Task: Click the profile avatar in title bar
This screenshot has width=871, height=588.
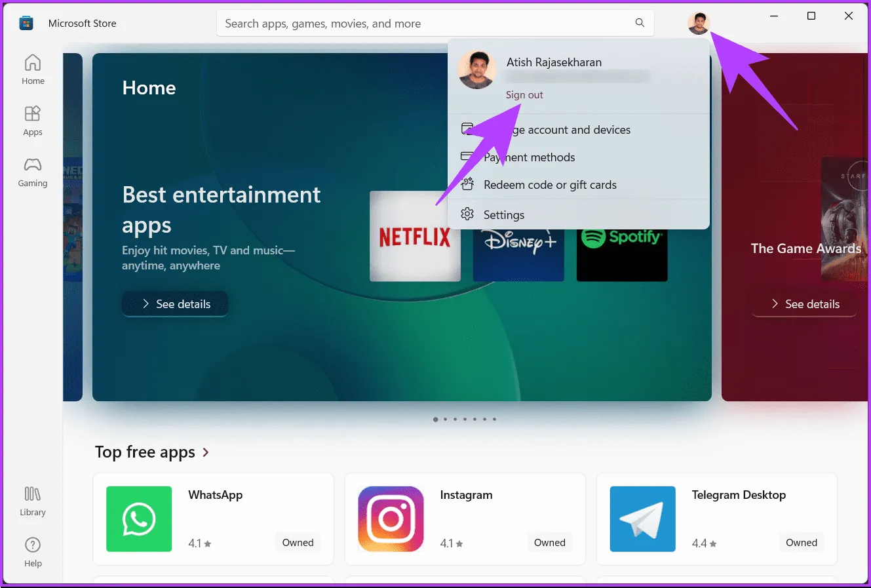Action: [x=698, y=24]
